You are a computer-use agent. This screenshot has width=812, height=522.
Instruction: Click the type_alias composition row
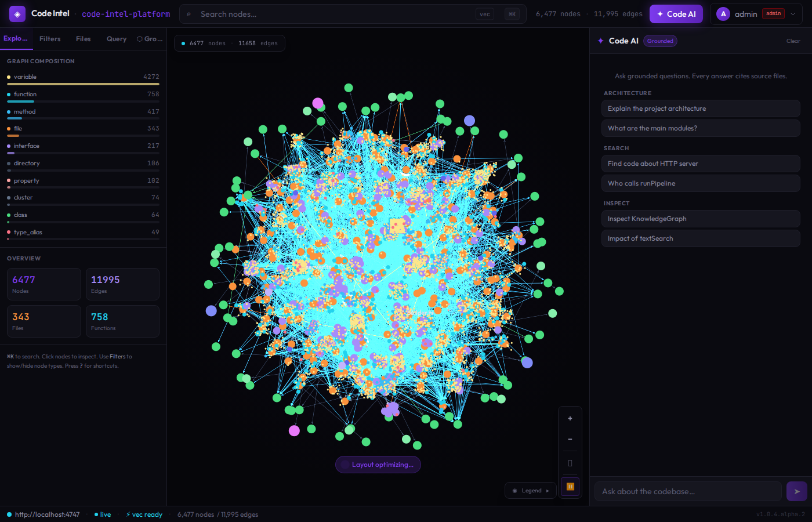tap(83, 234)
